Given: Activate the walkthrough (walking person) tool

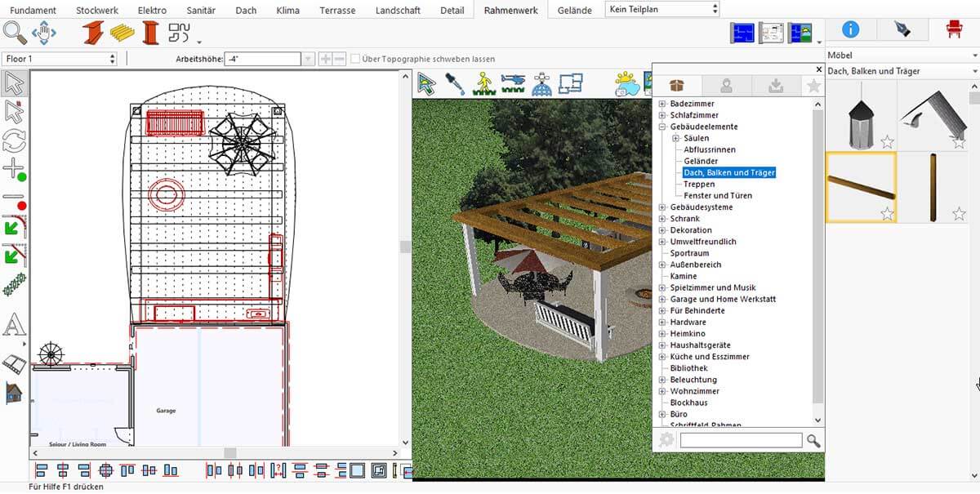Looking at the screenshot, I should click(483, 84).
